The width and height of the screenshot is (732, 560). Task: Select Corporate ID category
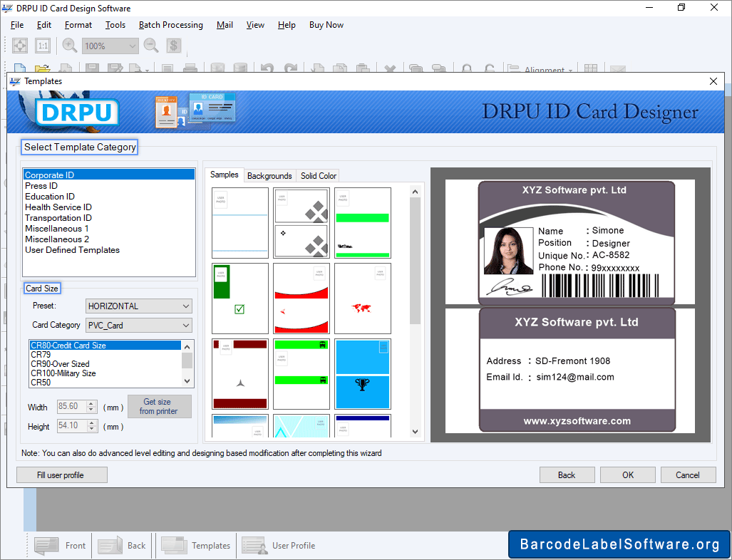pyautogui.click(x=109, y=175)
